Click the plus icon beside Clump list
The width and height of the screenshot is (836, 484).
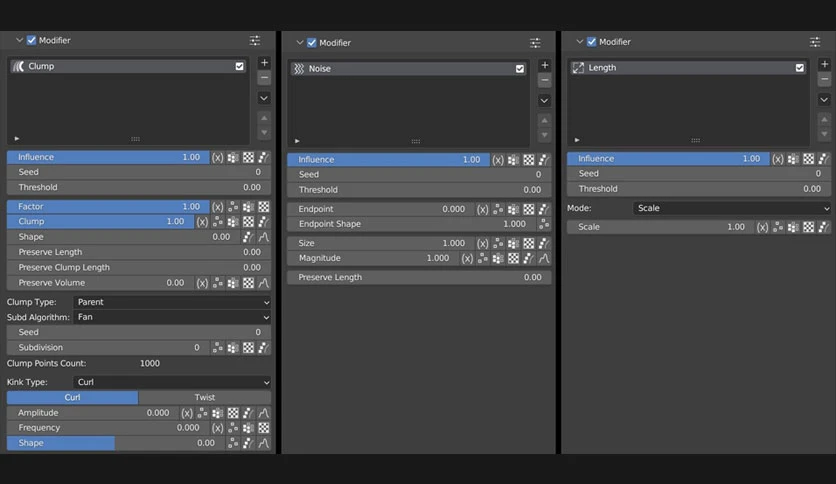click(x=264, y=63)
